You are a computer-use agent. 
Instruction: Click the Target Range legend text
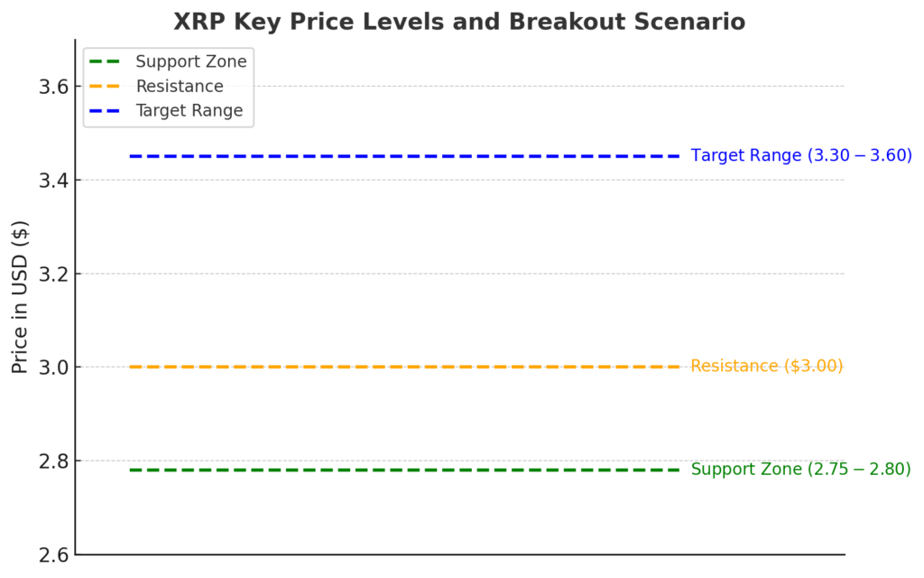click(x=189, y=111)
